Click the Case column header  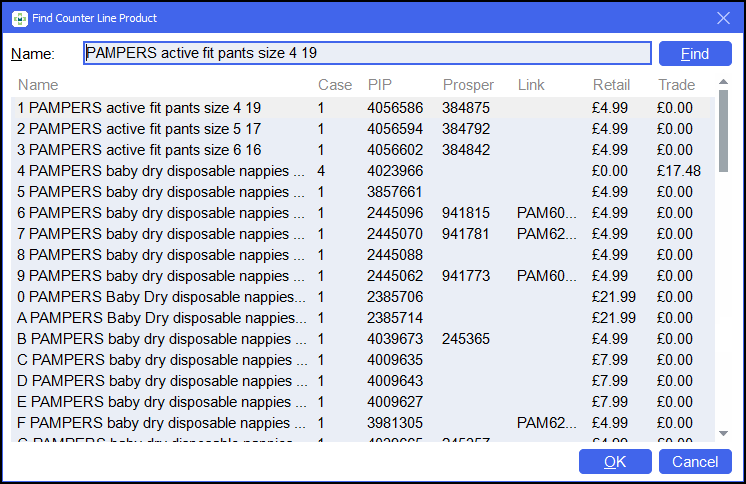pyautogui.click(x=334, y=85)
